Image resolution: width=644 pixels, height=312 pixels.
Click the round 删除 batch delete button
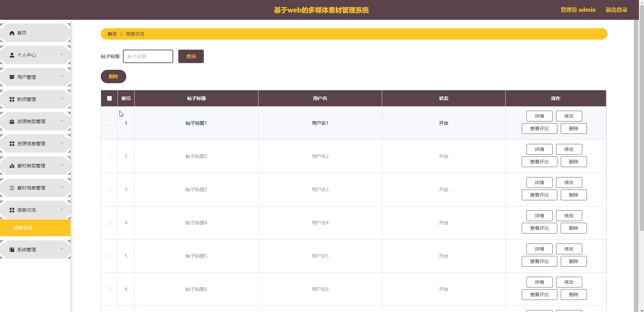113,76
